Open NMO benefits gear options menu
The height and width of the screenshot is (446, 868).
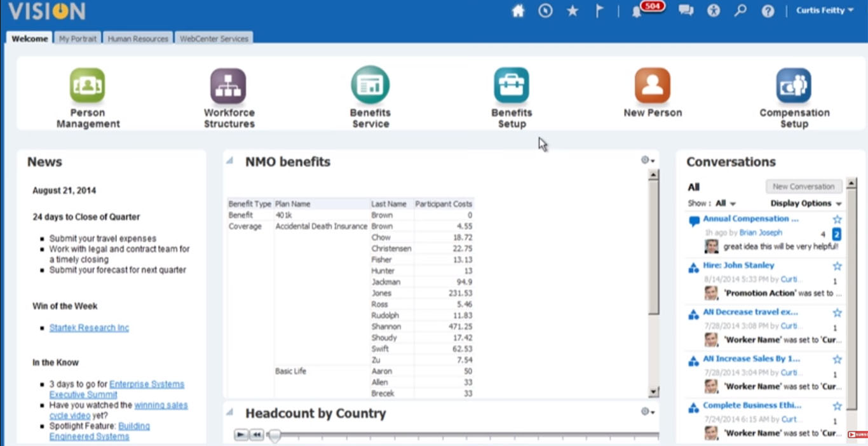(648, 160)
